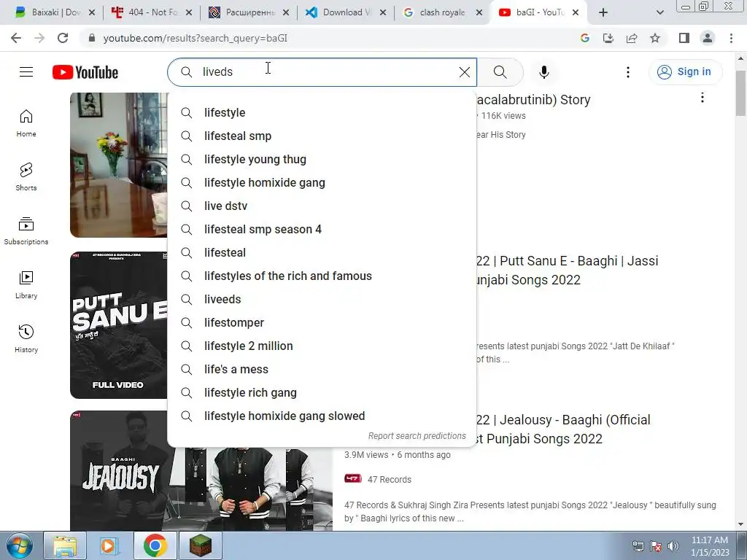Choose the 'lifesteal smp season 4' suggestion
Image resolution: width=747 pixels, height=560 pixels.
[x=322, y=229]
